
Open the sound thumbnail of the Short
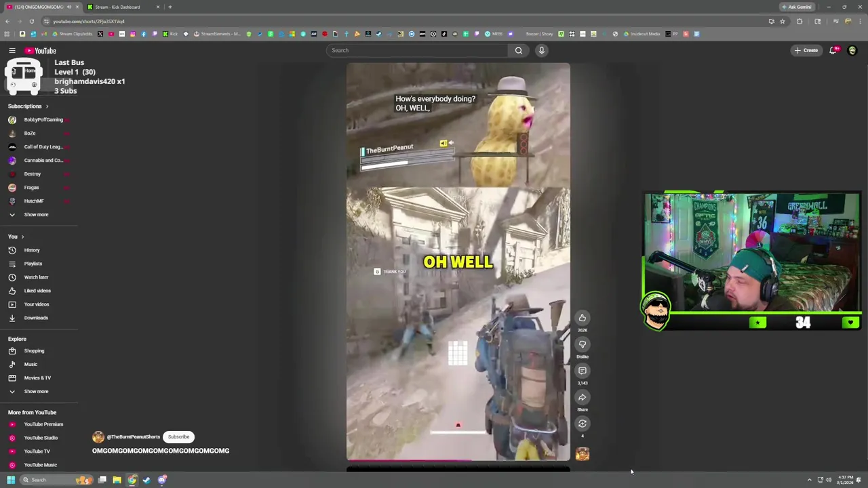pos(583,454)
